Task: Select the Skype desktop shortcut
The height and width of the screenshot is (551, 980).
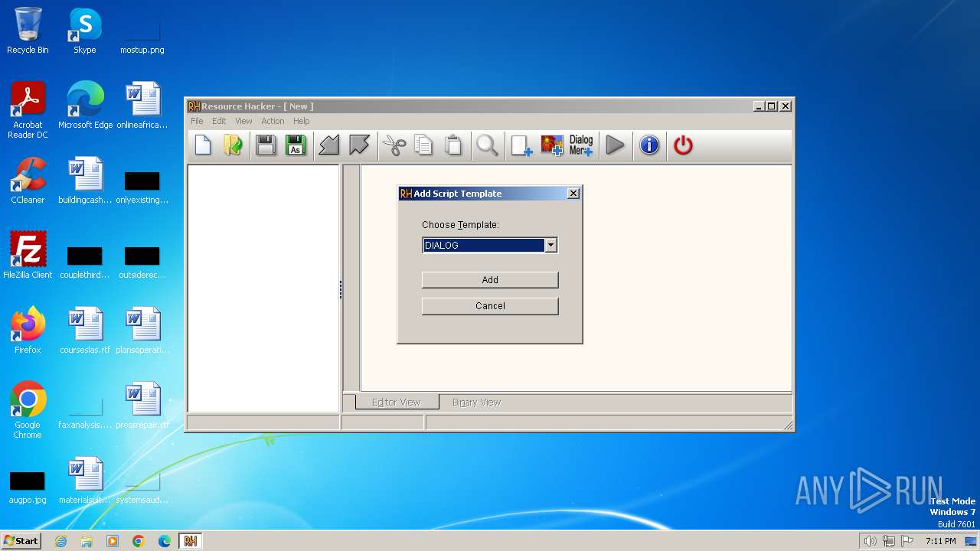Action: pyautogui.click(x=84, y=31)
